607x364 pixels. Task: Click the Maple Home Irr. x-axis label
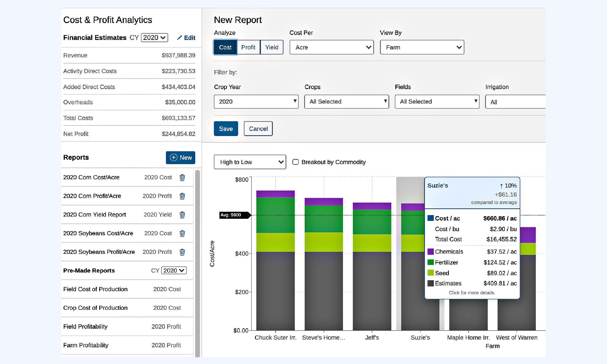coord(468,338)
